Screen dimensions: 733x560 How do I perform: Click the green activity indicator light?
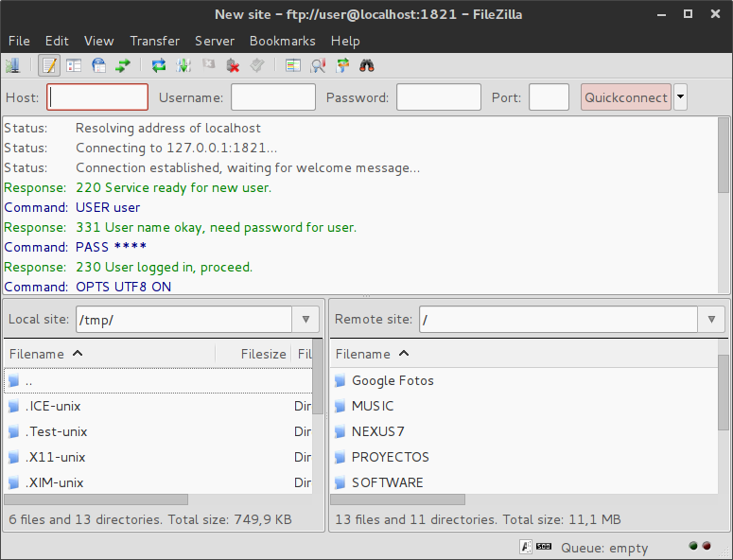click(693, 546)
